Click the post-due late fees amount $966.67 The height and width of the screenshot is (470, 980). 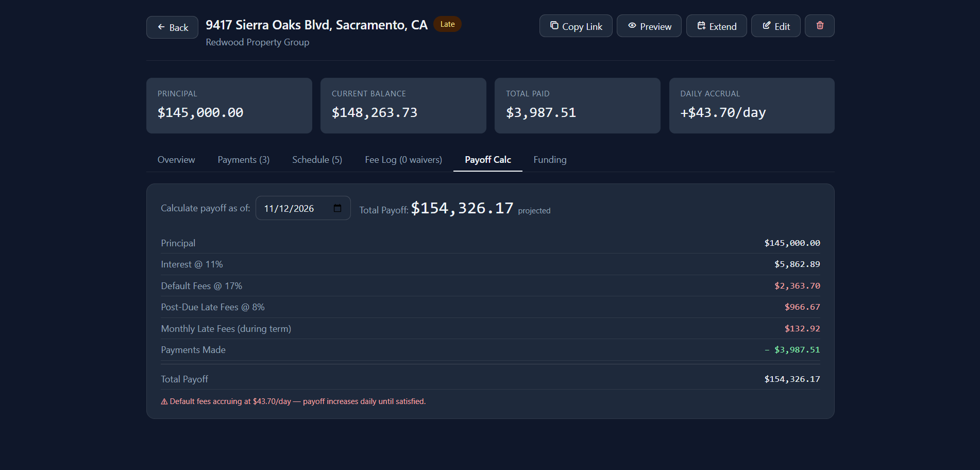[802, 307]
